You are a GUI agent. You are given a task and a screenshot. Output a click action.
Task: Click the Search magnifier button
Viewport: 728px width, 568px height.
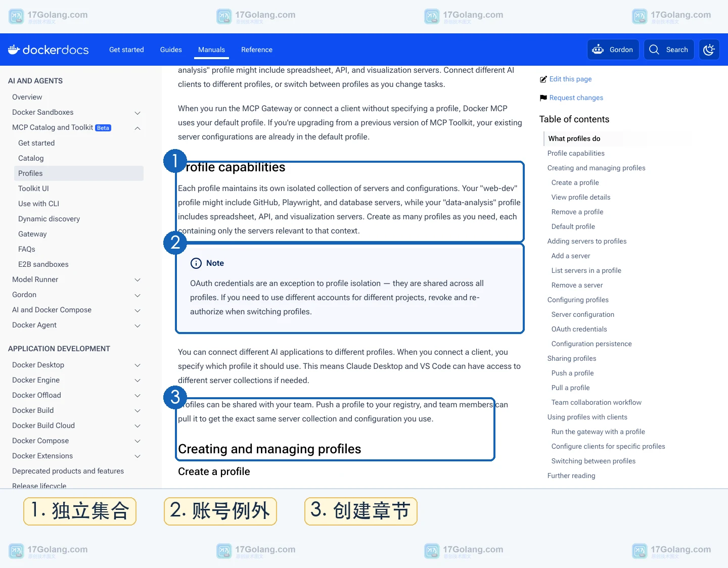668,50
